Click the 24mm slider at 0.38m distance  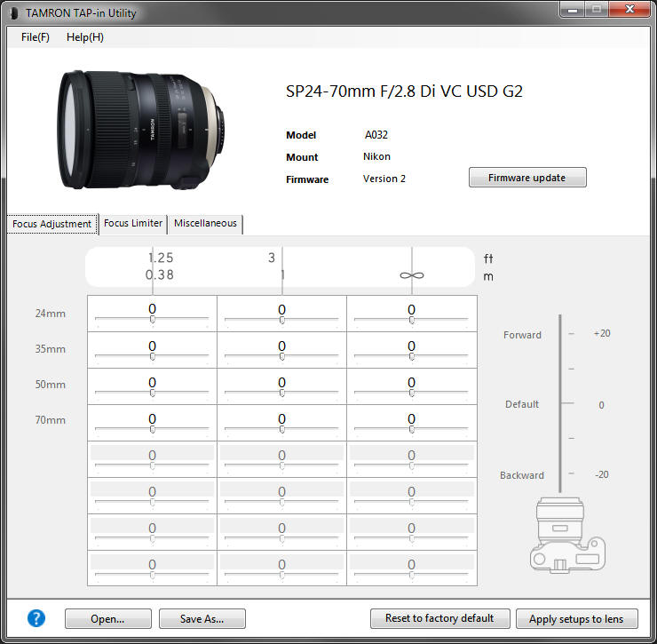point(152,320)
